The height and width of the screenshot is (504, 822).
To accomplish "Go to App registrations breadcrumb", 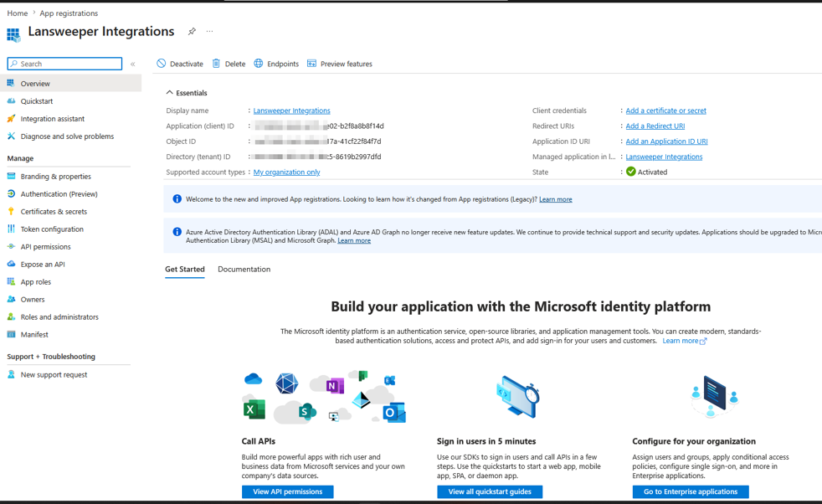I will (x=69, y=13).
